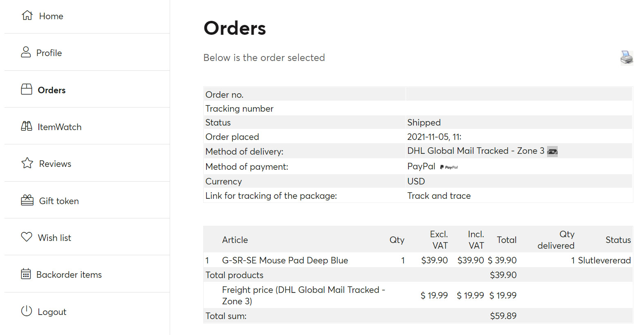Click the Orders box icon
The height and width of the screenshot is (335, 644).
pos(27,89)
